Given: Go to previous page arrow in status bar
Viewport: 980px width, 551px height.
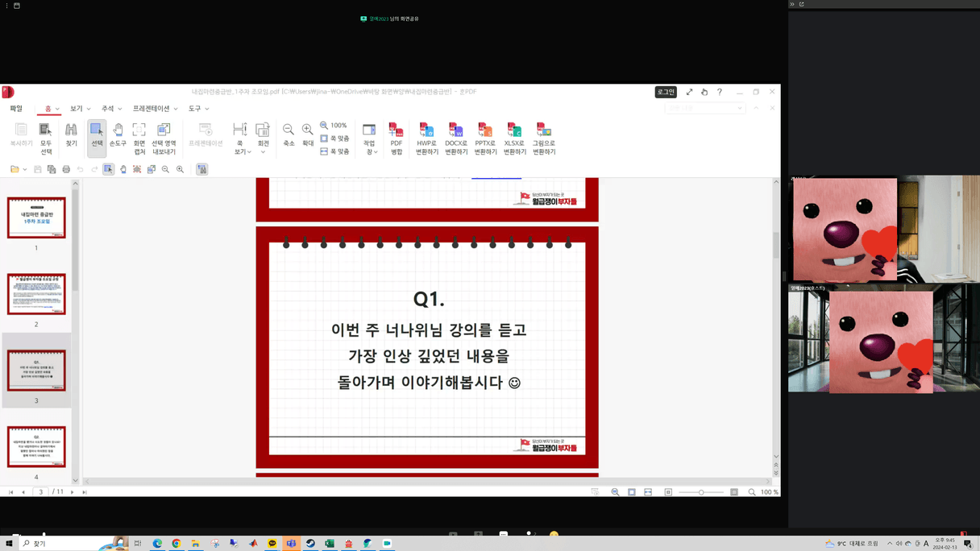Looking at the screenshot, I should point(23,491).
